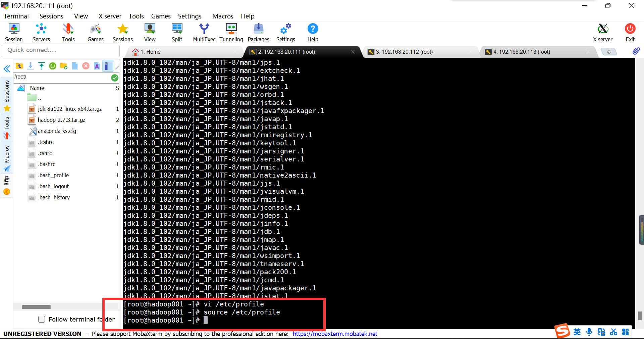Open the Session toolbar icon
644x339 pixels.
[14, 33]
